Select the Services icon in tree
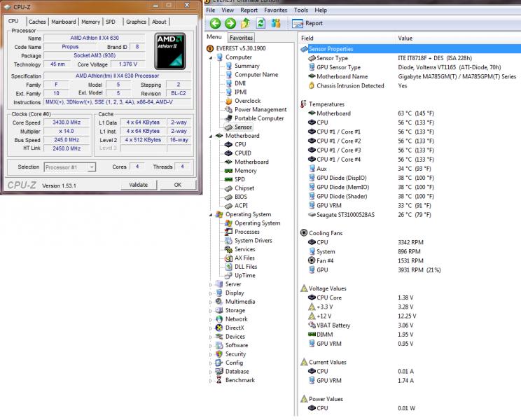Image resolution: width=521 pixels, height=420 pixels. (x=228, y=249)
